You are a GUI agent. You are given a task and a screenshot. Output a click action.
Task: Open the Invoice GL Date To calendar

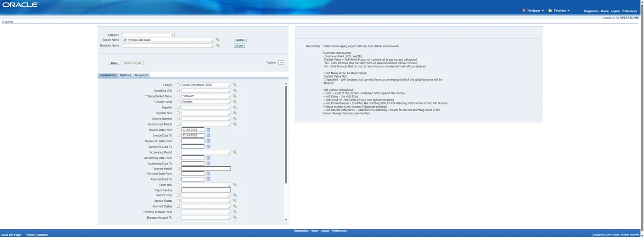(208, 147)
